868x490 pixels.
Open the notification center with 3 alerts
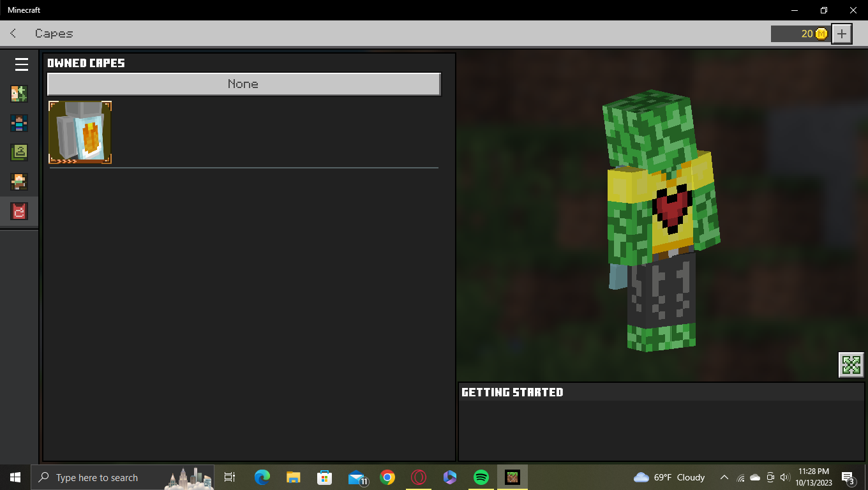(849, 477)
